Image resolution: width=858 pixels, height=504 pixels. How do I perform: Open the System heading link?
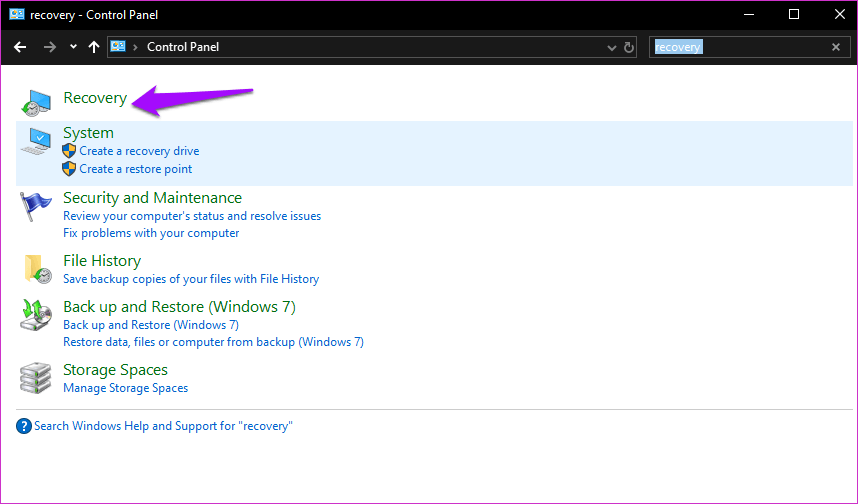(89, 133)
